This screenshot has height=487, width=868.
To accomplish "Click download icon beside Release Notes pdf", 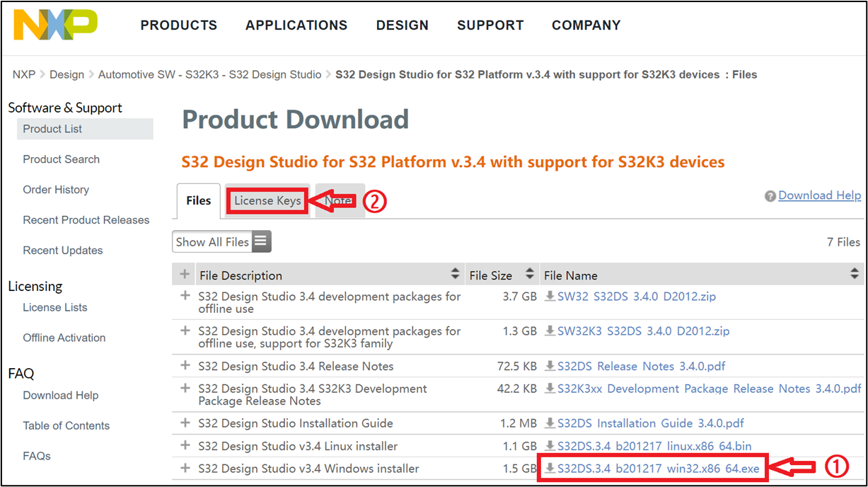I will [550, 366].
